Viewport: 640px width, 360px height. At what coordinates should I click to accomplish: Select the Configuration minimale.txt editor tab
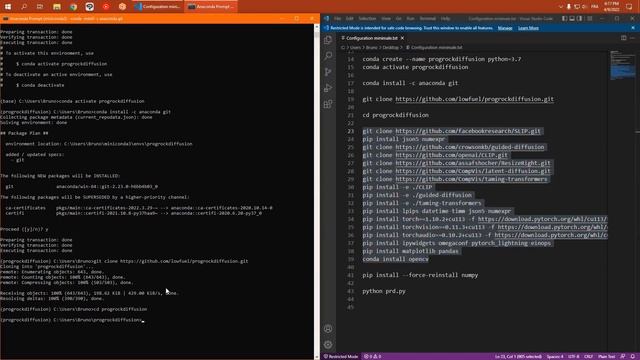tap(371, 38)
